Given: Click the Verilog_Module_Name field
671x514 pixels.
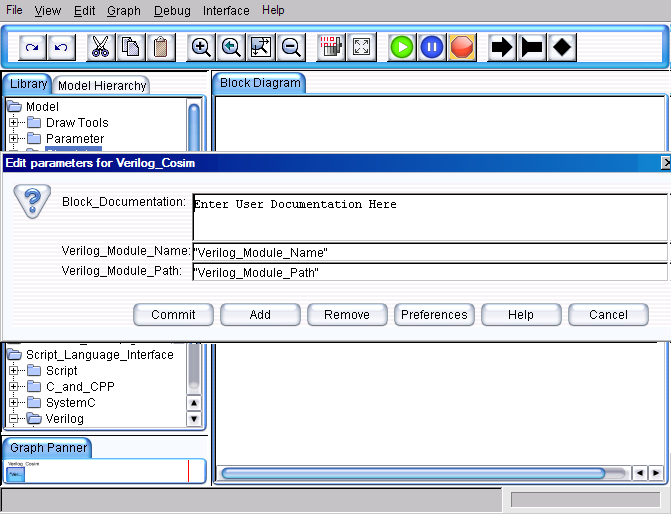Looking at the screenshot, I should pyautogui.click(x=430, y=252).
